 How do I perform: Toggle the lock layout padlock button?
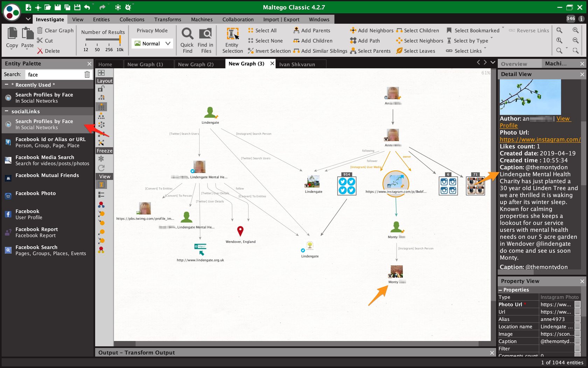pos(101,89)
